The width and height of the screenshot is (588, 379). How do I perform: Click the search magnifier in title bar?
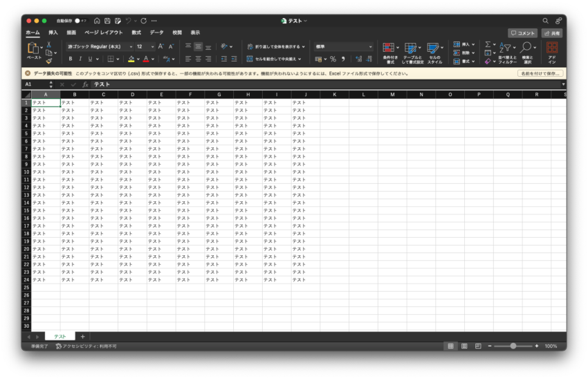[x=545, y=21]
